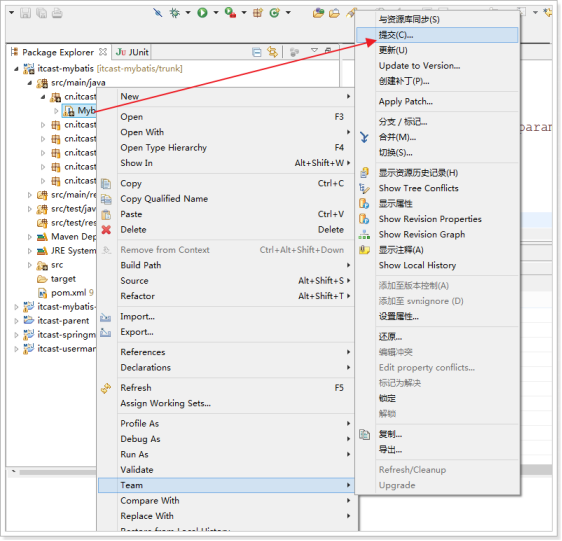Screen dimensions: 562x541
Task: Click the Save icon in the toolbar
Action: point(25,13)
